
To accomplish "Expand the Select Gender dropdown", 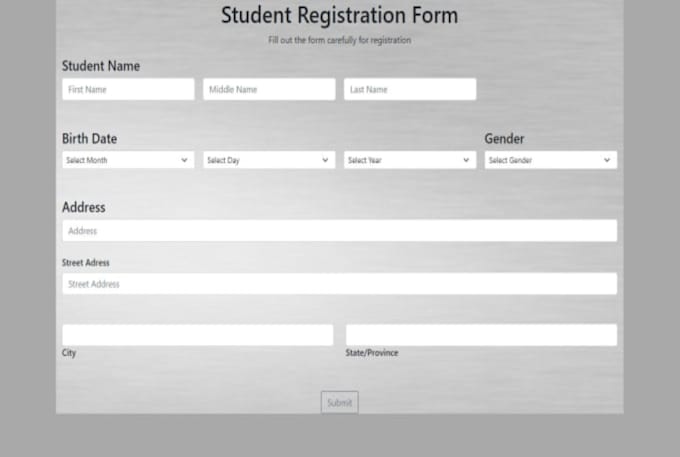I will coord(550,160).
